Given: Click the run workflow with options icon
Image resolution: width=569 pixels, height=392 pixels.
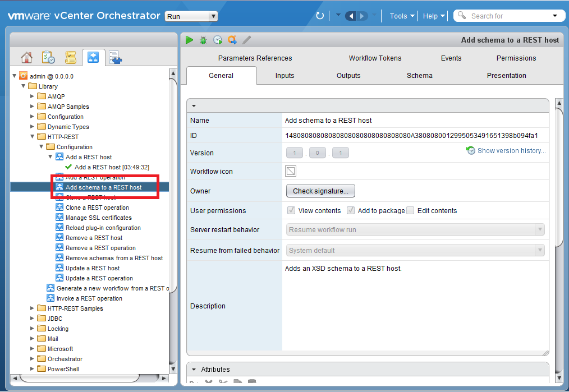Looking at the screenshot, I should 232,40.
